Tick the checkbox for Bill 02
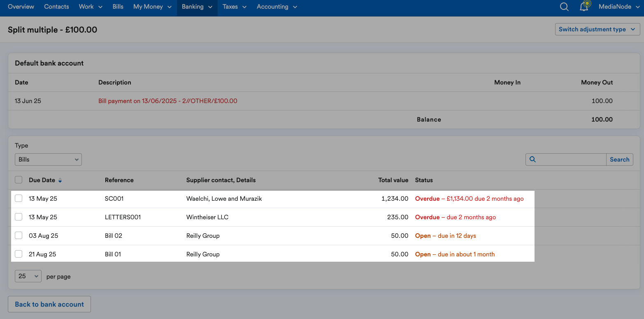The height and width of the screenshot is (319, 644). (x=19, y=235)
